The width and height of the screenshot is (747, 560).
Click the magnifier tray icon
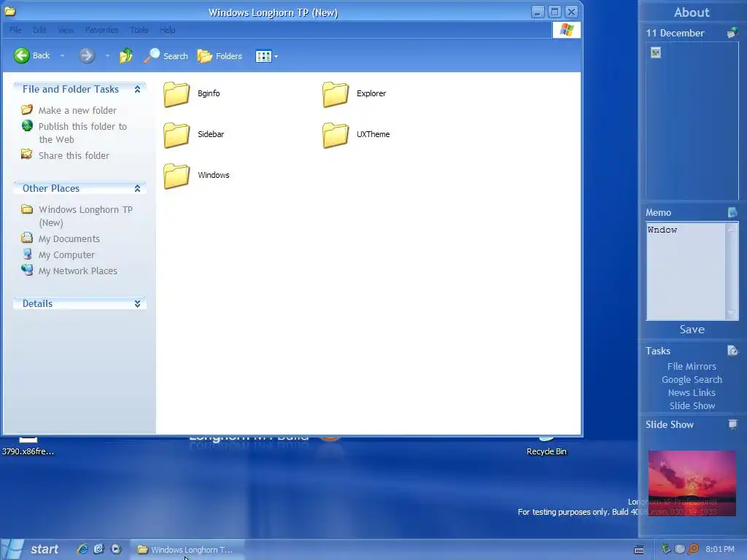tap(693, 549)
